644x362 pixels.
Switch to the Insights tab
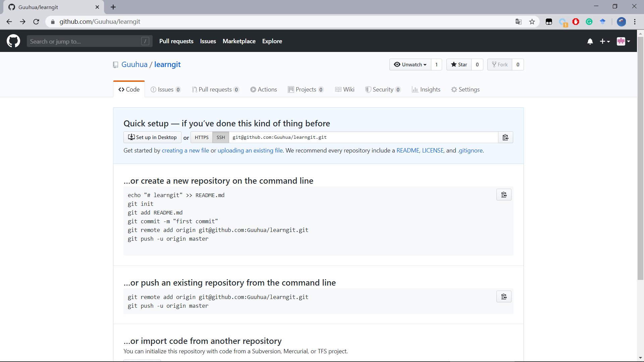click(x=426, y=89)
